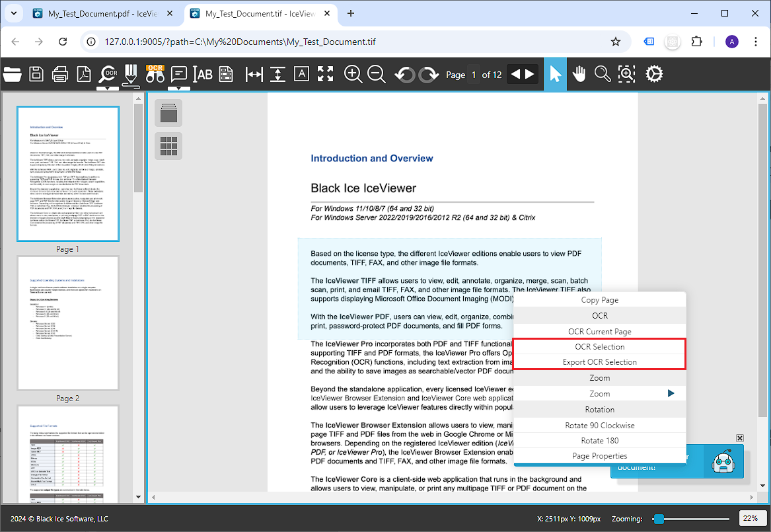Screen dimensions: 771x532
Task: Open the comment annotation dropdown arrow
Action: click(x=179, y=89)
